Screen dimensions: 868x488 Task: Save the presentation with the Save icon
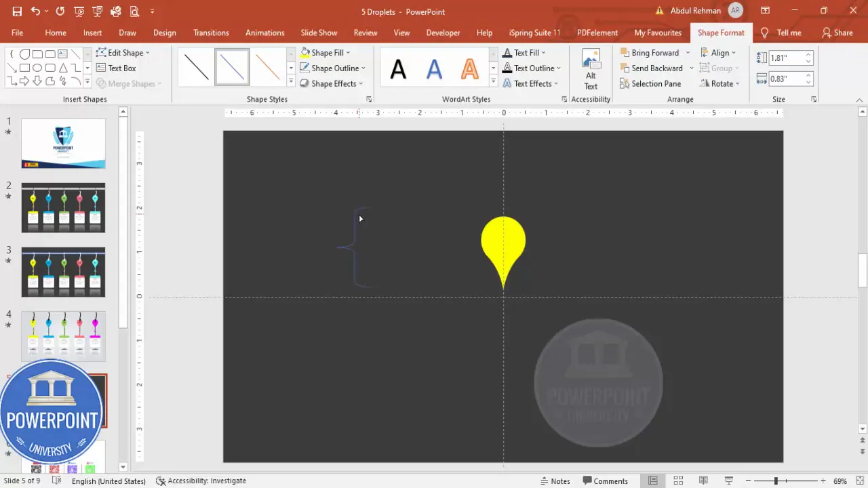pos(17,12)
